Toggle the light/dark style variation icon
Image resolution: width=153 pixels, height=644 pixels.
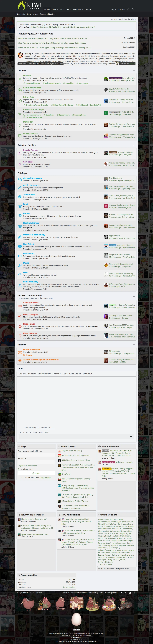(128, 10)
